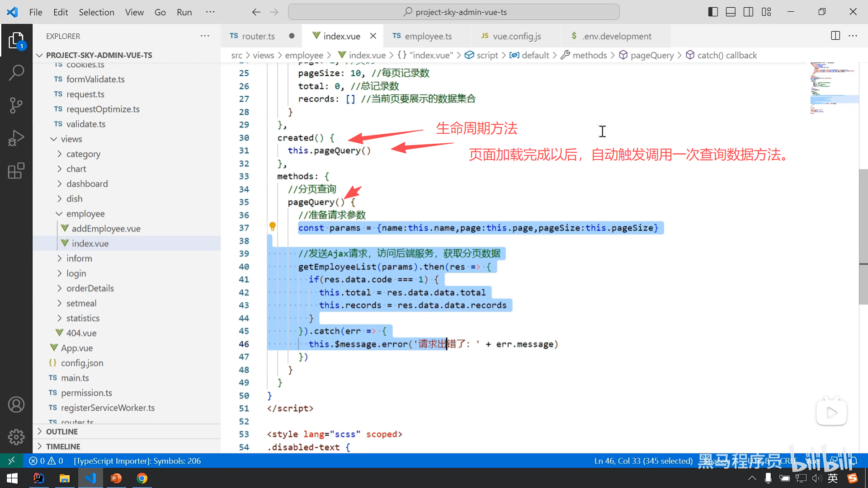Open addEmployee.vue in the explorer
868x488 pixels.
point(106,229)
